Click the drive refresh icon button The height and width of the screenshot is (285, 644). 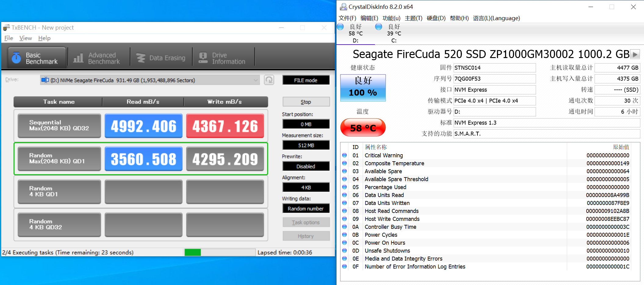[x=269, y=80]
